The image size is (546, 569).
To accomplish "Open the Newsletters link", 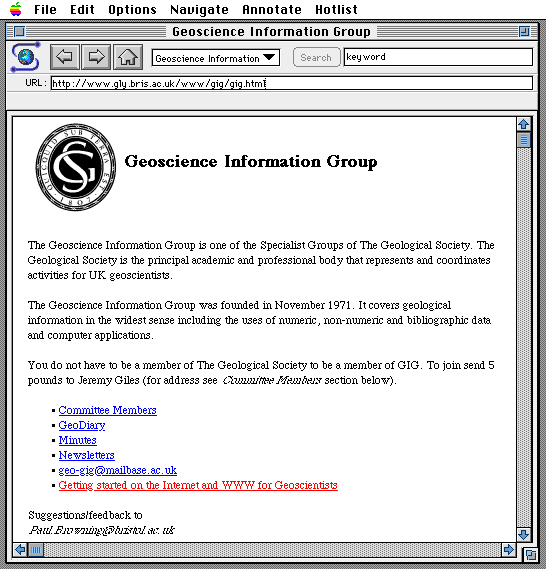I will [87, 455].
